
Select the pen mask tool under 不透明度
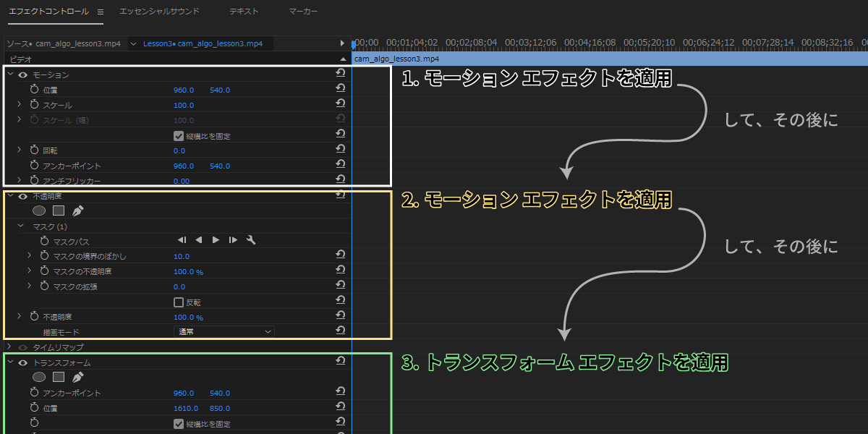(77, 210)
